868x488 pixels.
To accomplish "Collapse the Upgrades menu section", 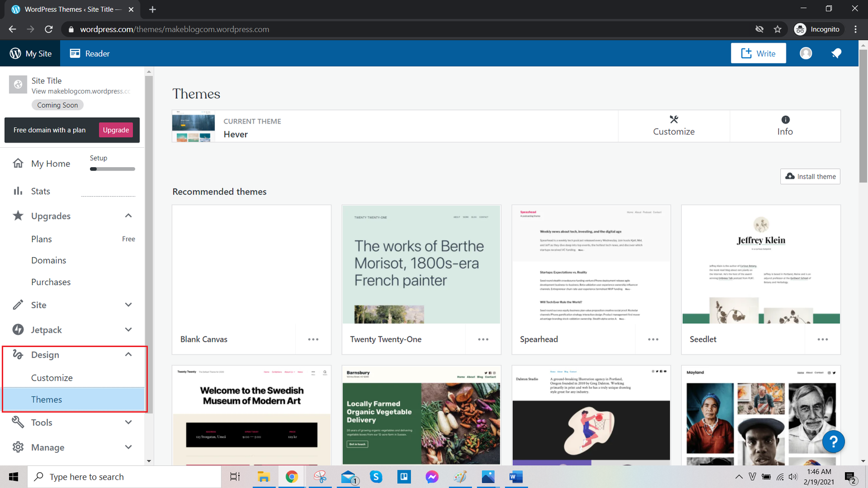I will (x=128, y=216).
